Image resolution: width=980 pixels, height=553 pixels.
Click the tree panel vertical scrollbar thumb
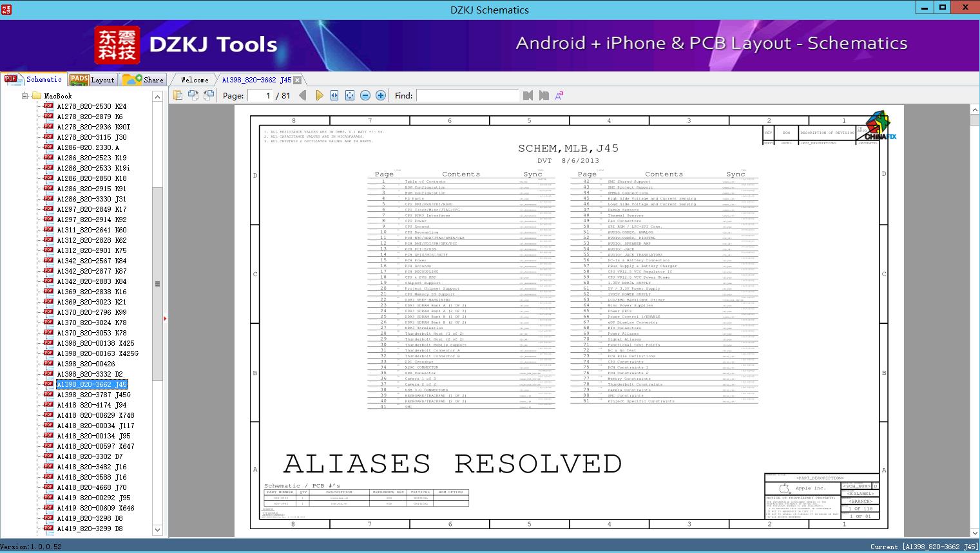pos(157,284)
